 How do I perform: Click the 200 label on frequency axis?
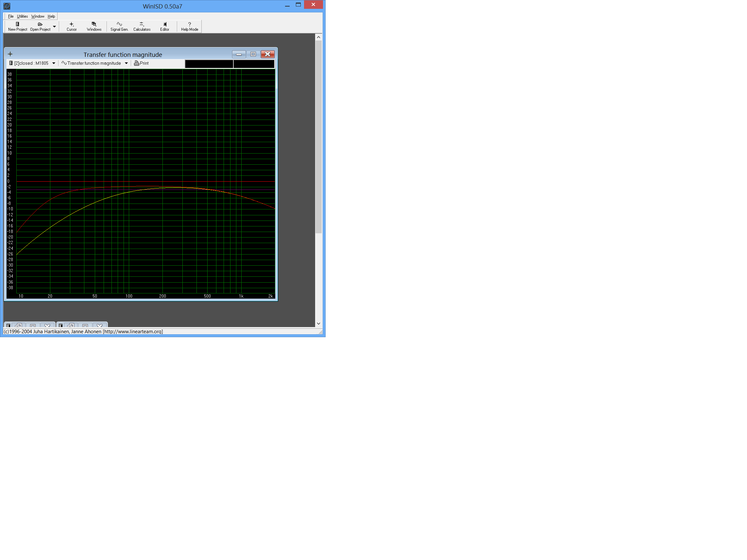tap(162, 296)
